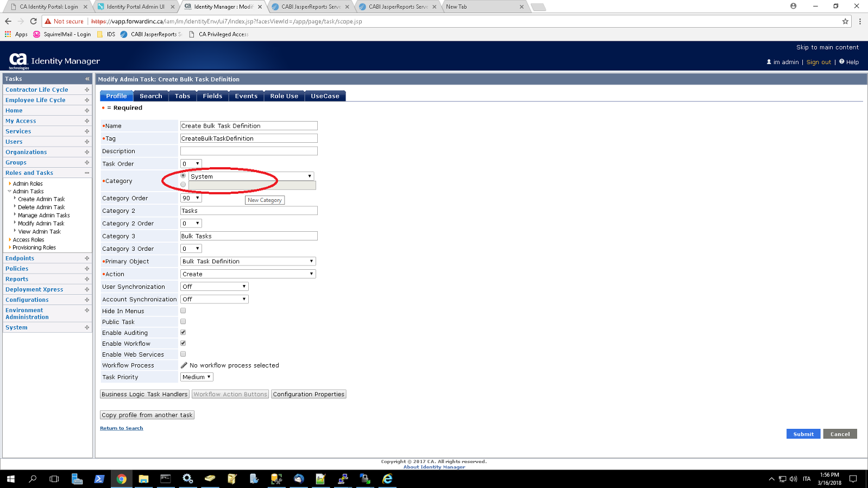Expand the Contractor Life Cycle section
868x488 pixels.
[x=87, y=90]
